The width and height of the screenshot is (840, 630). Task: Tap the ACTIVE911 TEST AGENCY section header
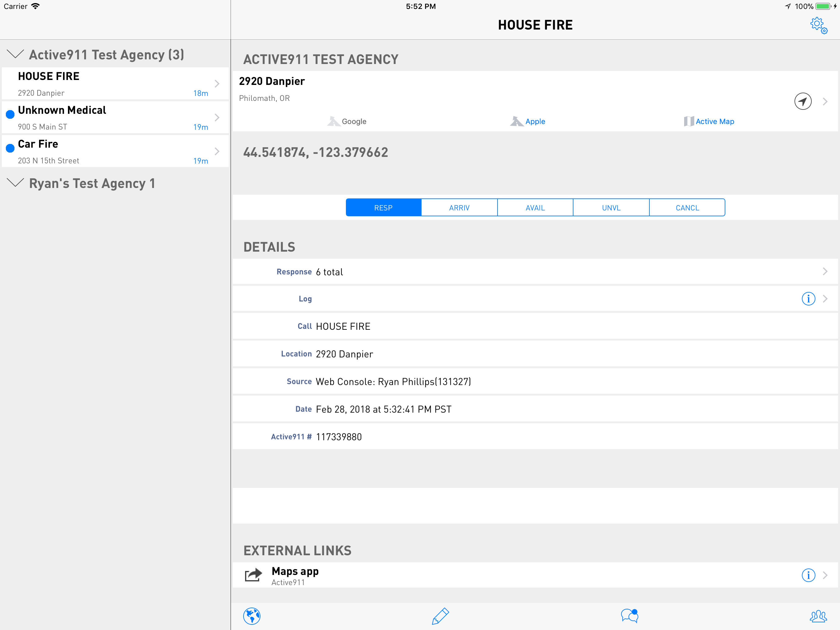coord(321,59)
